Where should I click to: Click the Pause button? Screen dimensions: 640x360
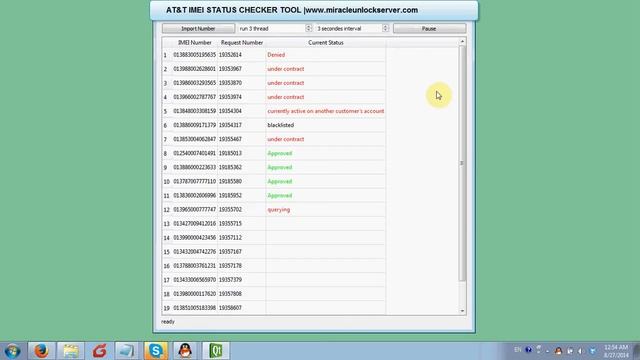429,29
